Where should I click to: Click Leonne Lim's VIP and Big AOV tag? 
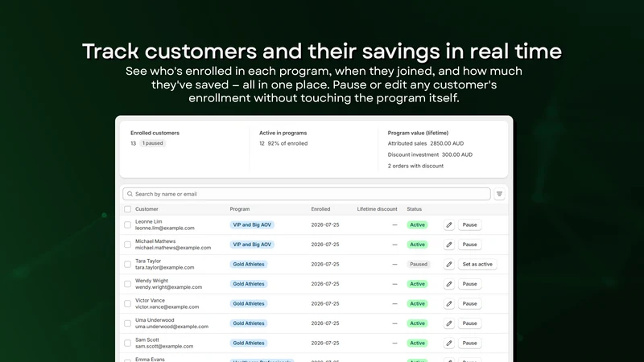(252, 225)
